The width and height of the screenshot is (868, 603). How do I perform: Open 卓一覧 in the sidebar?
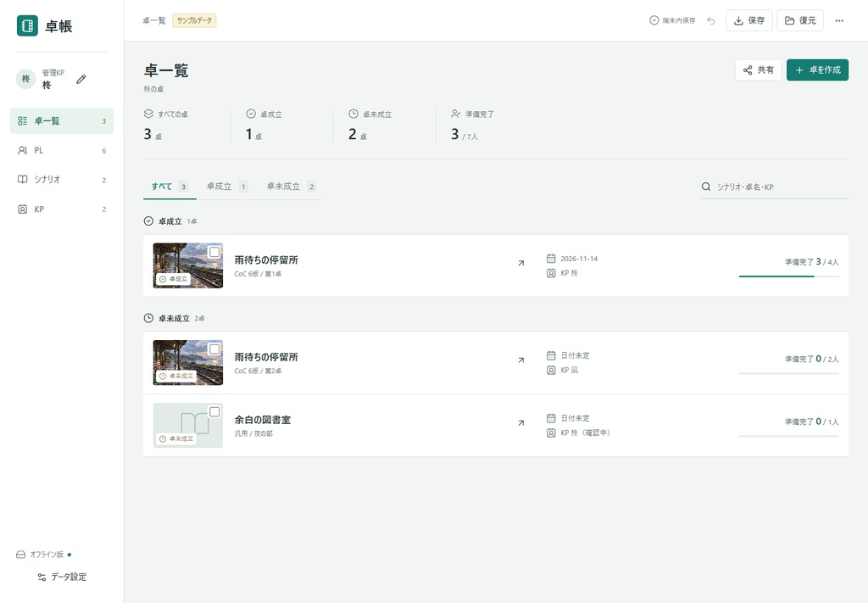pyautogui.click(x=61, y=120)
